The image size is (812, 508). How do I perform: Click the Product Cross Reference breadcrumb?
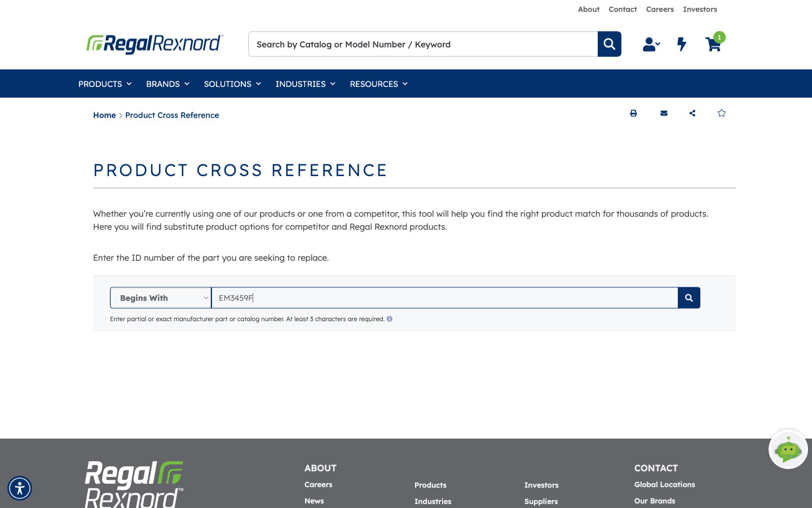(x=172, y=115)
